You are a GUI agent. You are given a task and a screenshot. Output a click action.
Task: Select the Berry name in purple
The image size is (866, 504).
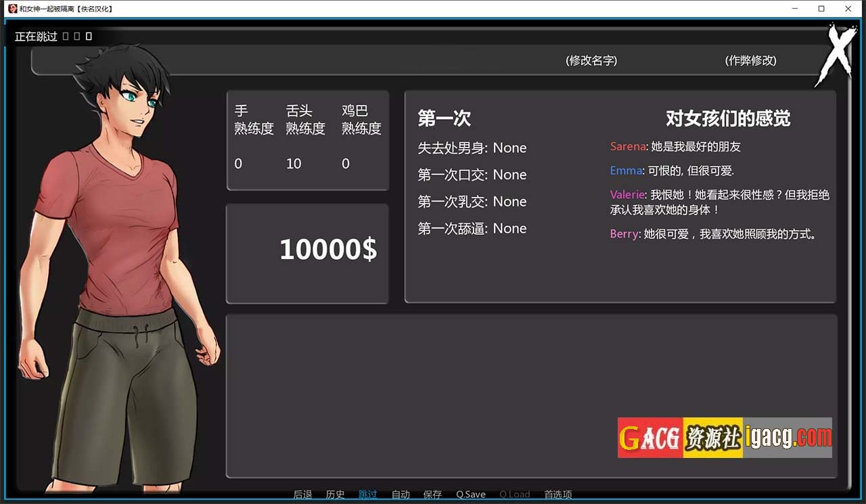click(x=624, y=234)
